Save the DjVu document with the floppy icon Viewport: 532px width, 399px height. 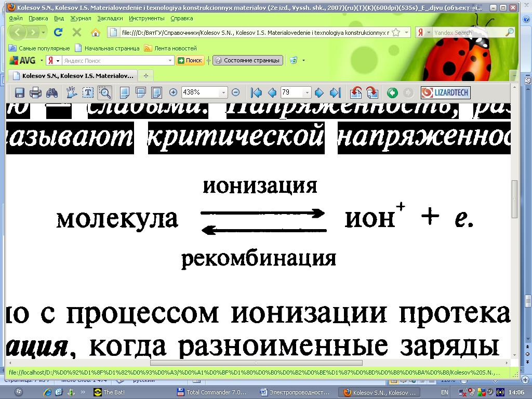tap(19, 92)
